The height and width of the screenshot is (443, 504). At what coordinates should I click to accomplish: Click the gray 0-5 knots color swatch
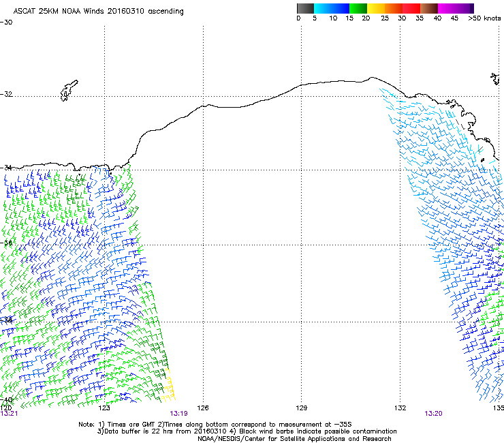(x=305, y=8)
